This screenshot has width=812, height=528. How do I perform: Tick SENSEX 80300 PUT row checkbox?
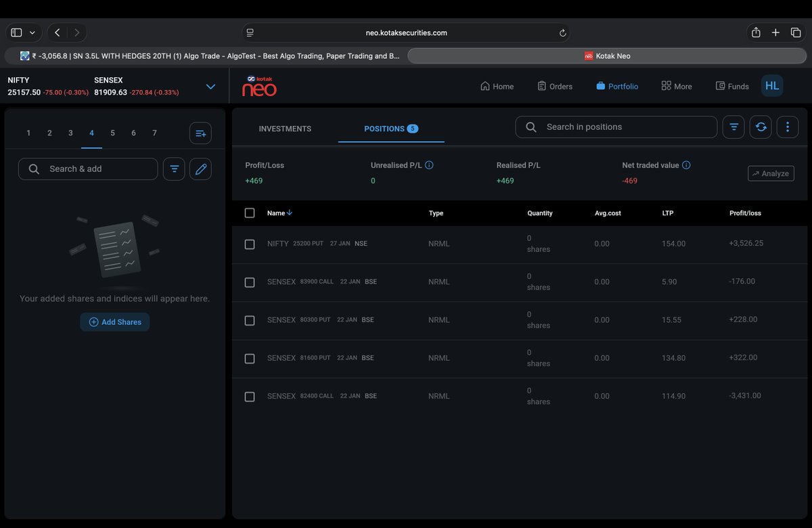click(250, 320)
